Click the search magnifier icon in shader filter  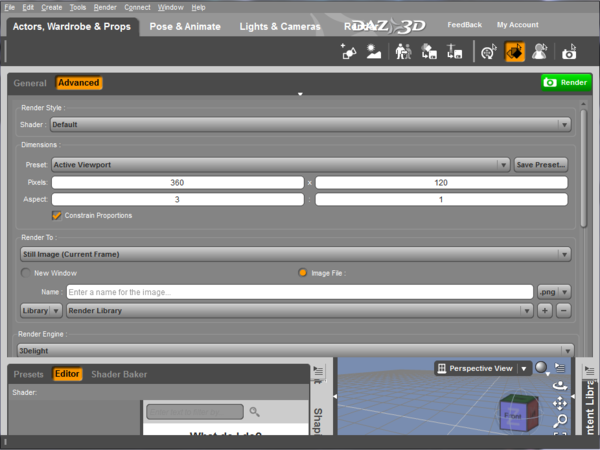pos(254,412)
